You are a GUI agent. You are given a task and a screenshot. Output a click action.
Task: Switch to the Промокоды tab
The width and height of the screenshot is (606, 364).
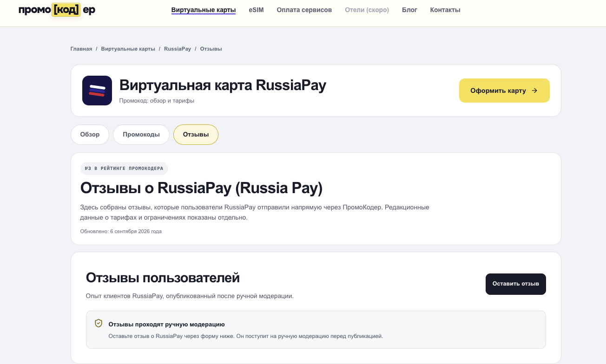tap(141, 135)
